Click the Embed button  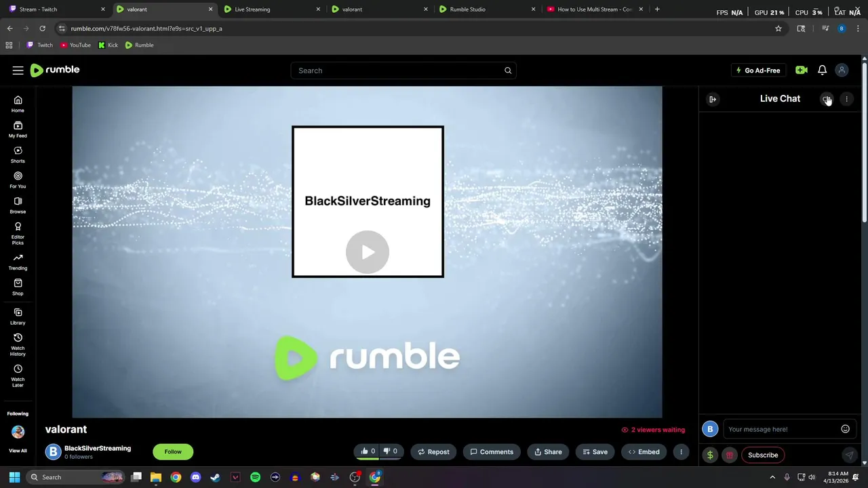644,452
